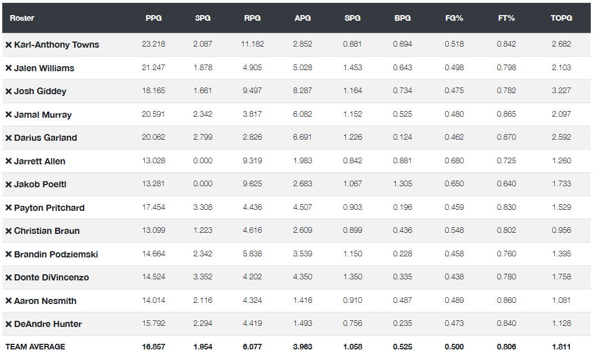593x364 pixels.
Task: Remove DeAndre Hunter with the X icon
Action: click(x=8, y=324)
